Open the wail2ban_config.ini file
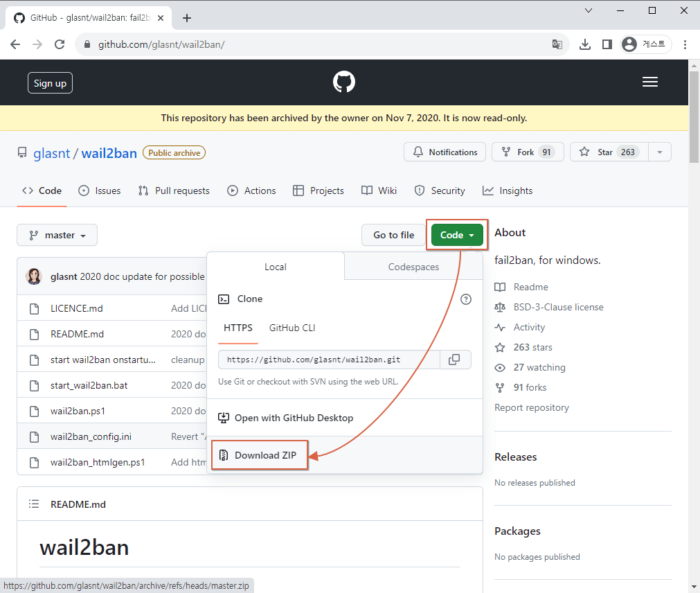The width and height of the screenshot is (700, 593). 91,436
